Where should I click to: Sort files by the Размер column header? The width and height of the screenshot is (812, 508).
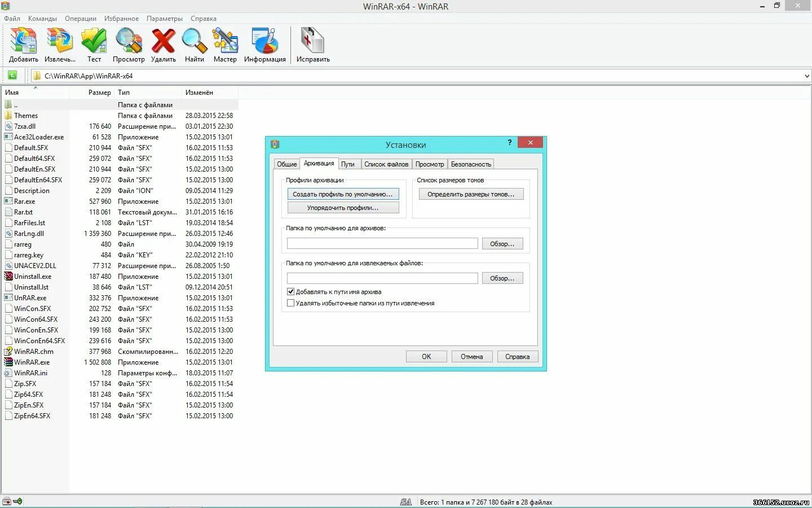pyautogui.click(x=91, y=93)
